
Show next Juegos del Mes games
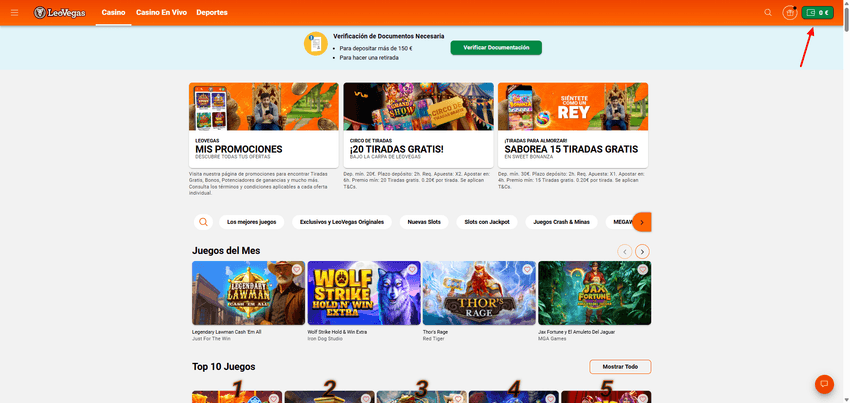(x=642, y=252)
